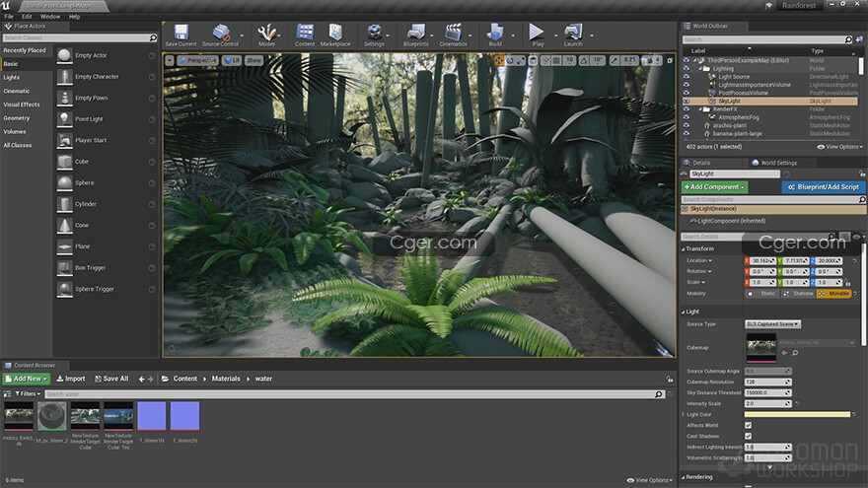Navigate to Materials breadcrumb folder
The width and height of the screenshot is (868, 488).
(226, 379)
